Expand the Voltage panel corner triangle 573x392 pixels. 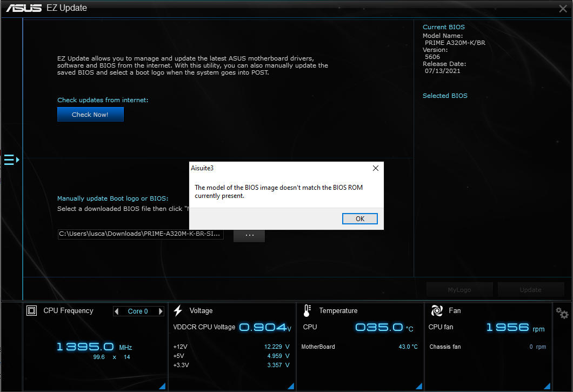(x=291, y=386)
